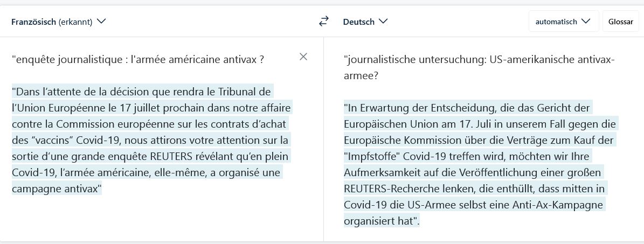Click the chevron next to Deutsch

383,22
